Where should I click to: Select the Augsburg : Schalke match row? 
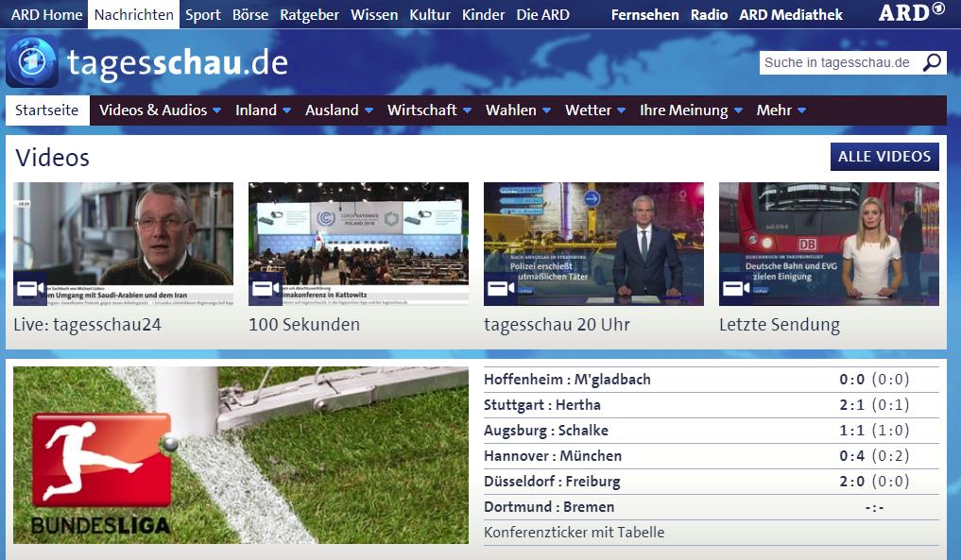pos(711,431)
